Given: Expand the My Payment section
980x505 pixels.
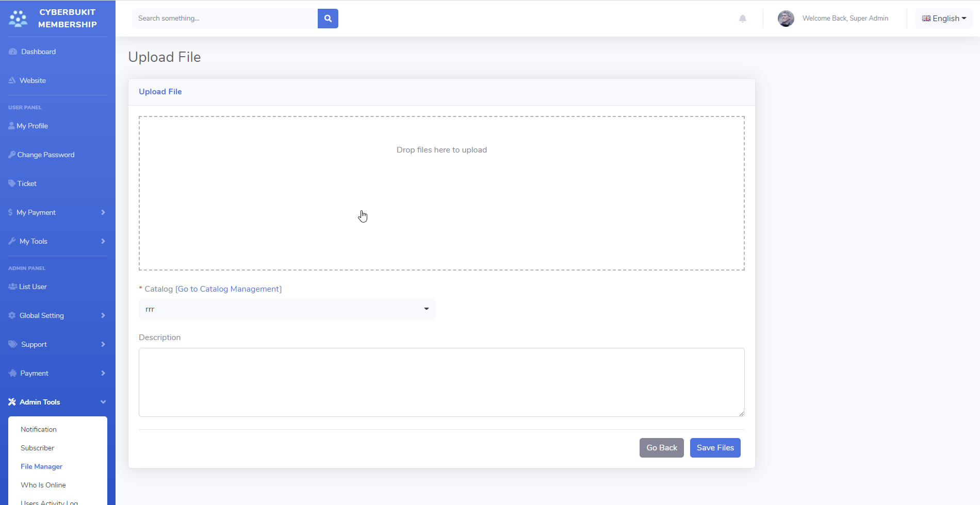Looking at the screenshot, I should point(57,212).
